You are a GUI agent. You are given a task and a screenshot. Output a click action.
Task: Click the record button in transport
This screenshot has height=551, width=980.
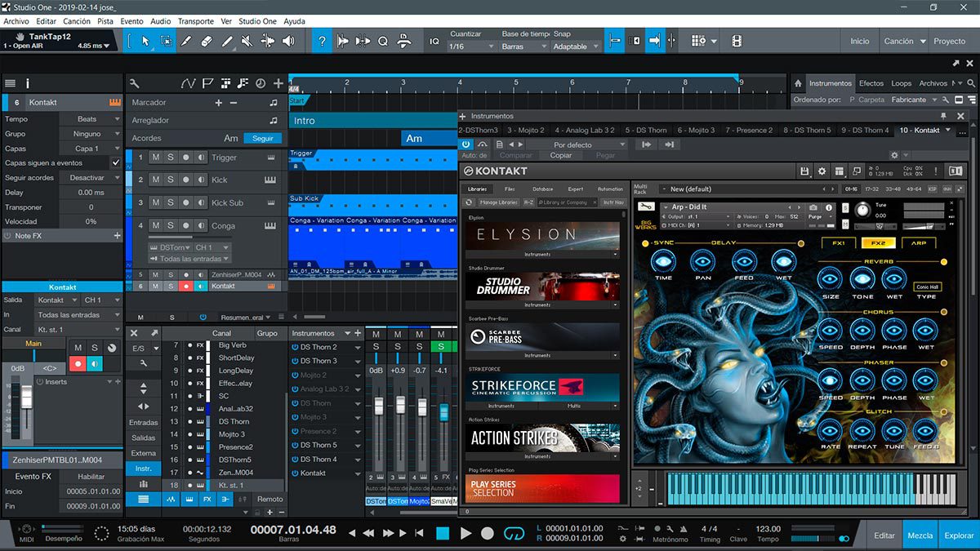[488, 533]
